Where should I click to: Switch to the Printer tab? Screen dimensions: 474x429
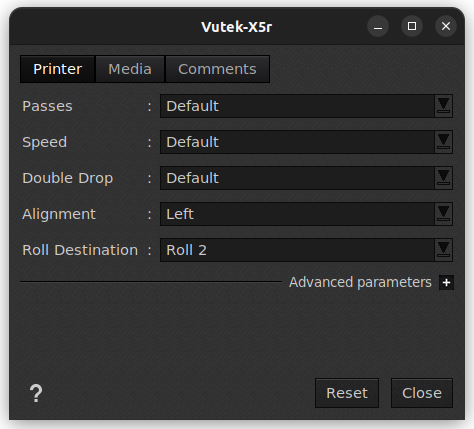click(58, 69)
